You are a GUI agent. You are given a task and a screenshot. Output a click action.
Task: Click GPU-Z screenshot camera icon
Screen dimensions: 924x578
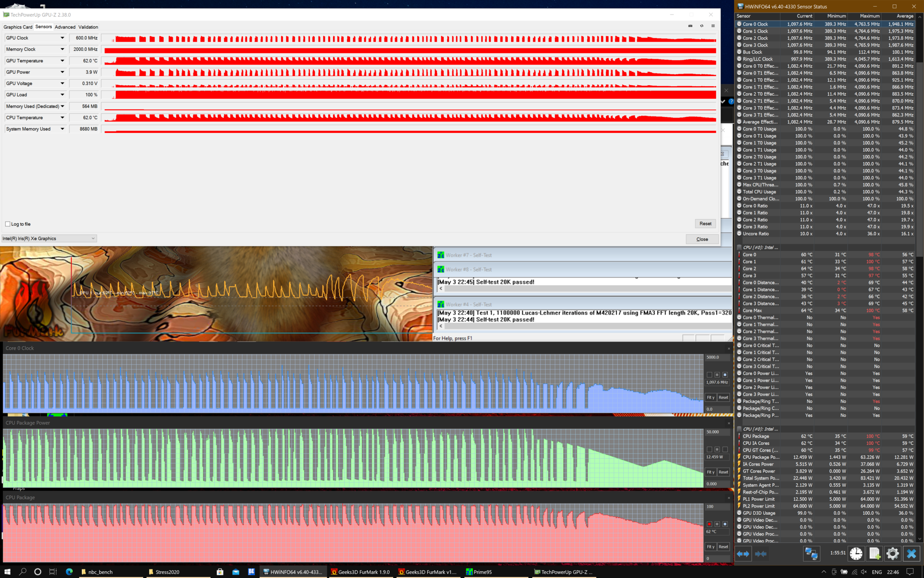coord(690,26)
